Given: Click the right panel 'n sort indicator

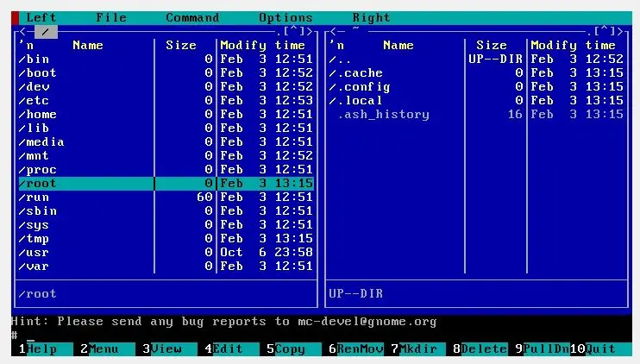Looking at the screenshot, I should tap(336, 45).
